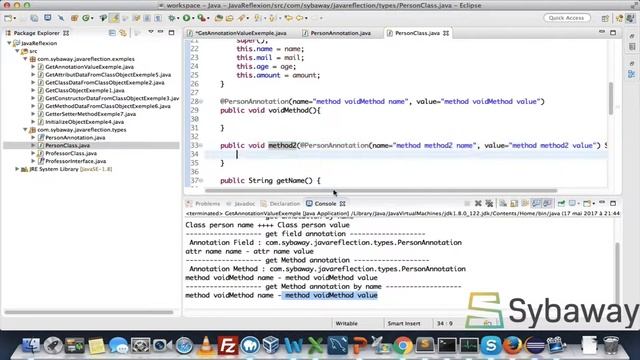
Task: Click the editor vertical scrollbar
Action: 611,98
